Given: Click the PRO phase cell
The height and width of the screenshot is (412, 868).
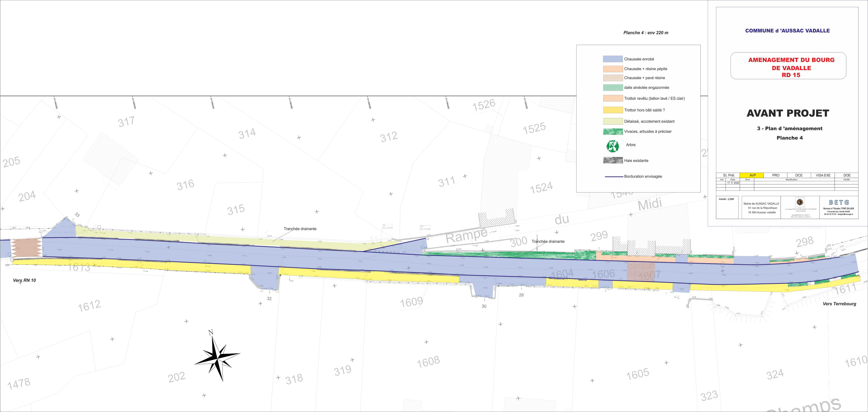Looking at the screenshot, I should click(x=776, y=175).
